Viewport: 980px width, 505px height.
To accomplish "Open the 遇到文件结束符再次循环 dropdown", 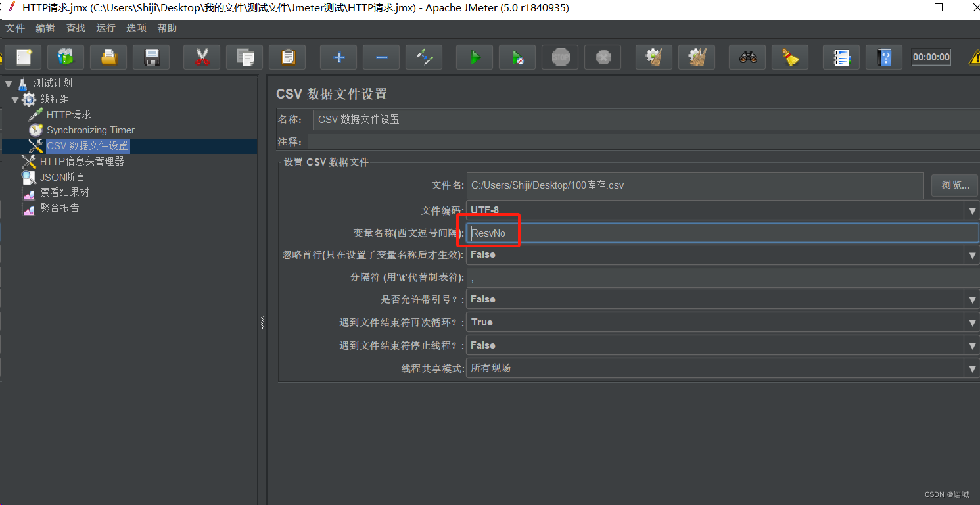I will tap(972, 323).
